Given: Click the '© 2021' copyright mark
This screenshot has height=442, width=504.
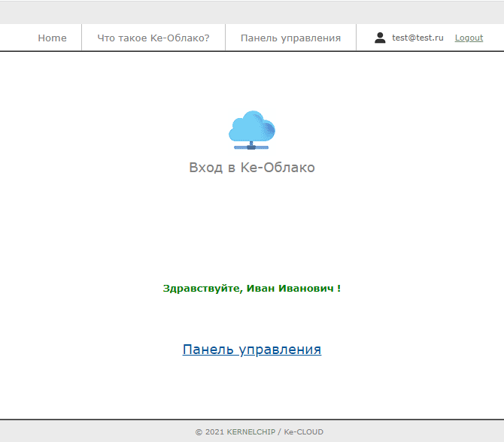Looking at the screenshot, I should (209, 432).
